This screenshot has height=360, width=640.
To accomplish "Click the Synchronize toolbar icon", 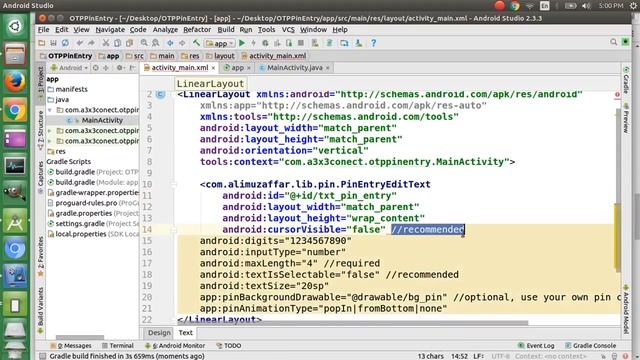I will 65,43.
